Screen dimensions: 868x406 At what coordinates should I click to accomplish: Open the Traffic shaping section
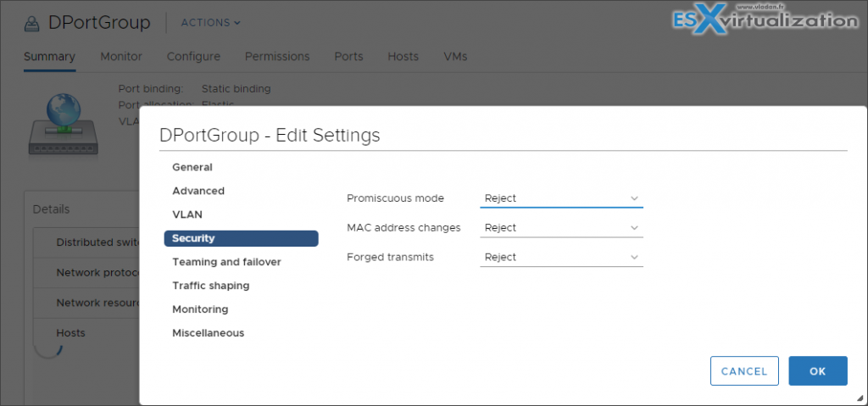coord(211,286)
